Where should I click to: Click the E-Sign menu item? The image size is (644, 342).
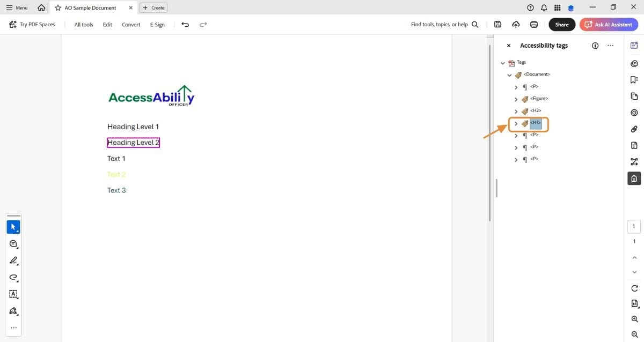click(157, 24)
